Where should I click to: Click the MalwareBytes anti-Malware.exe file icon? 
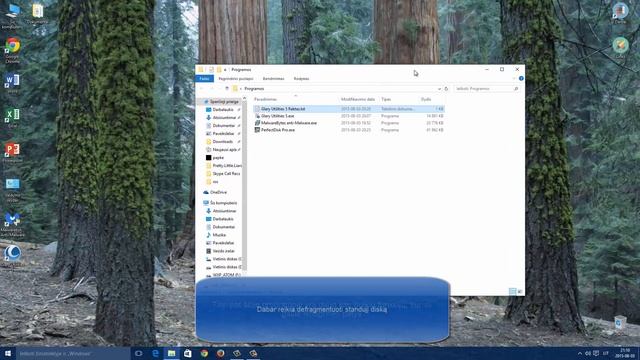click(x=257, y=123)
